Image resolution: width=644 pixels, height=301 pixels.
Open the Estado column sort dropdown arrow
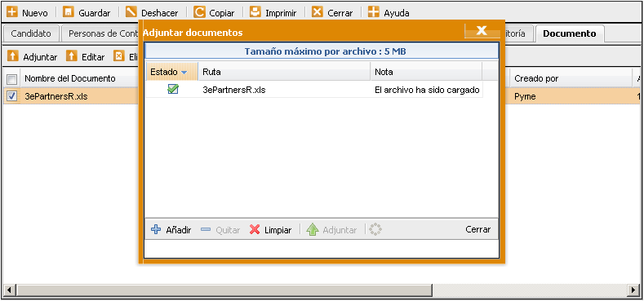point(184,73)
